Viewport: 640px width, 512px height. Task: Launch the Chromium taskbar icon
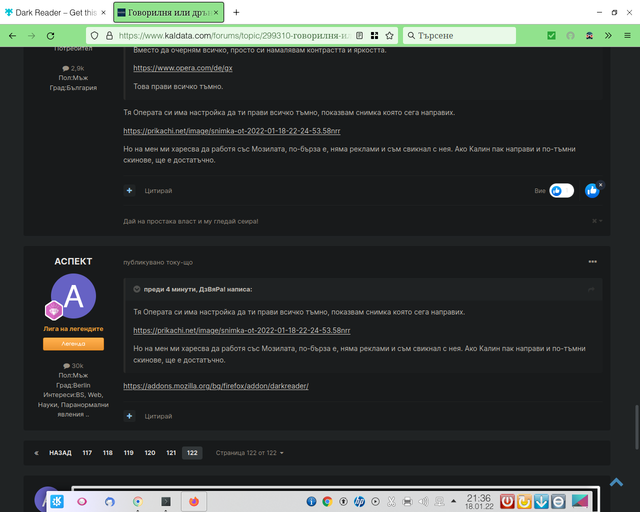(x=138, y=501)
